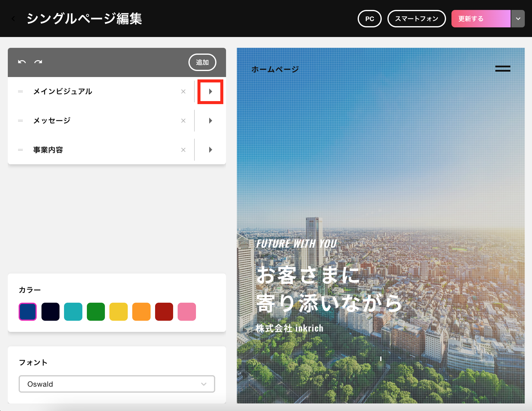Screen dimensions: 532x411
Task: Select the green color swatch
Action: click(x=96, y=312)
